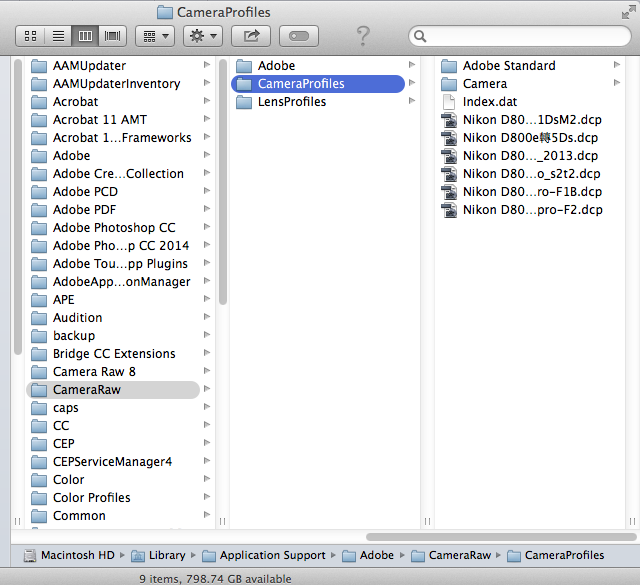640x585 pixels.
Task: Expand the LensProfiles folder arrow
Action: (x=412, y=101)
